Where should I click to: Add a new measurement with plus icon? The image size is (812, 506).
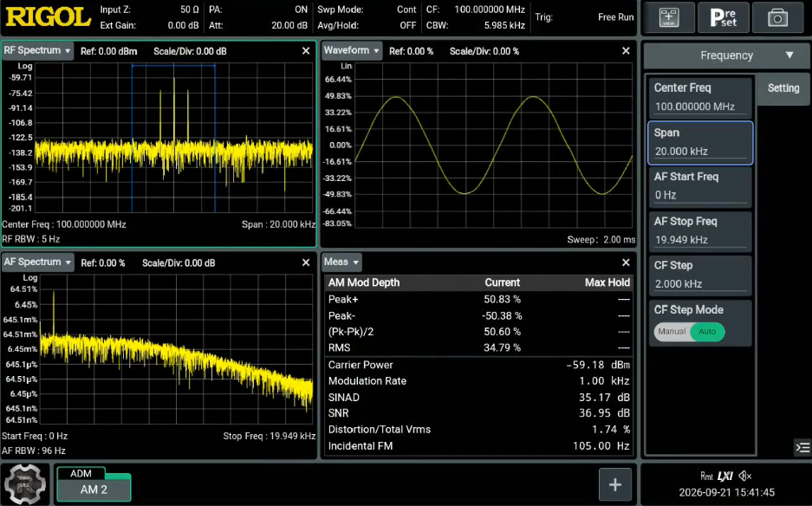tap(615, 484)
